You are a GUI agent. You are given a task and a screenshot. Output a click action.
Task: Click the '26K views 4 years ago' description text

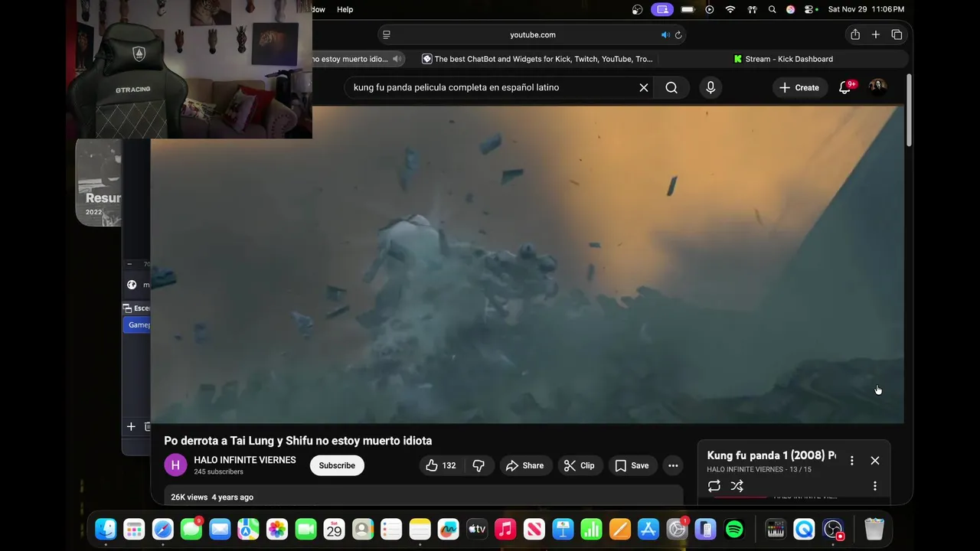[x=212, y=497]
